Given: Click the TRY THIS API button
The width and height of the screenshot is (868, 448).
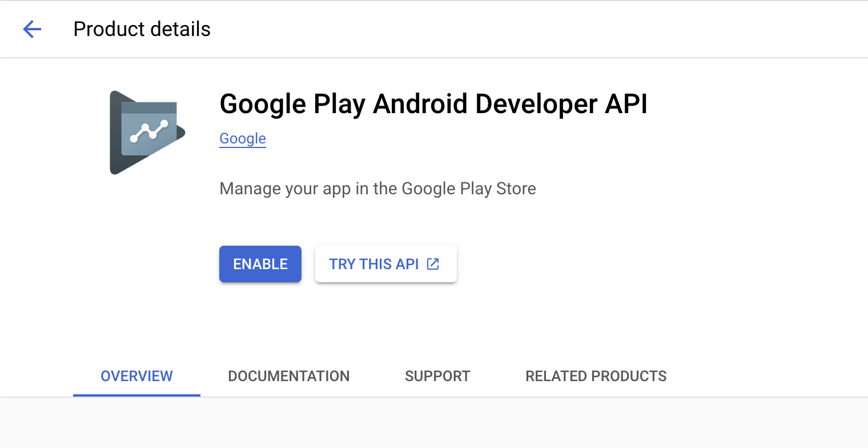Looking at the screenshot, I should (385, 264).
